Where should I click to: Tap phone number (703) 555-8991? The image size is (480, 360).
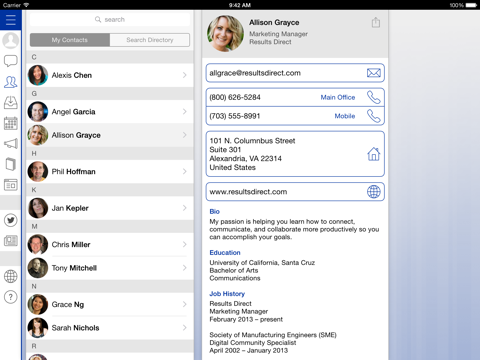tap(235, 116)
